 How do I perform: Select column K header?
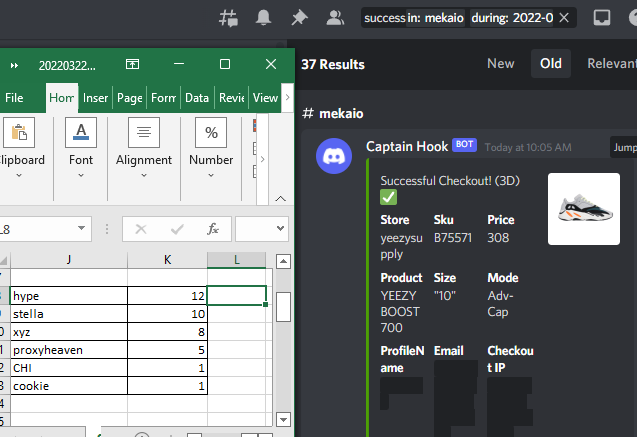click(167, 260)
